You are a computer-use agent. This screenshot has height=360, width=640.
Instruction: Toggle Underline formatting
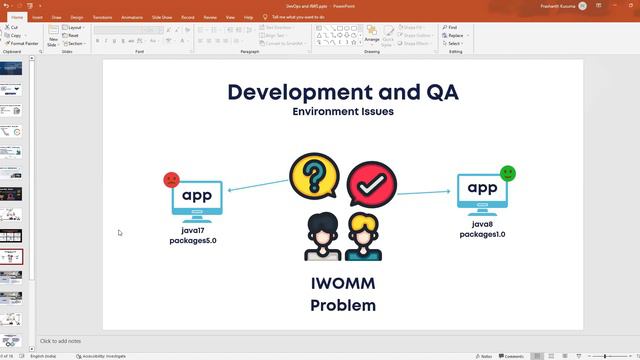coord(114,41)
